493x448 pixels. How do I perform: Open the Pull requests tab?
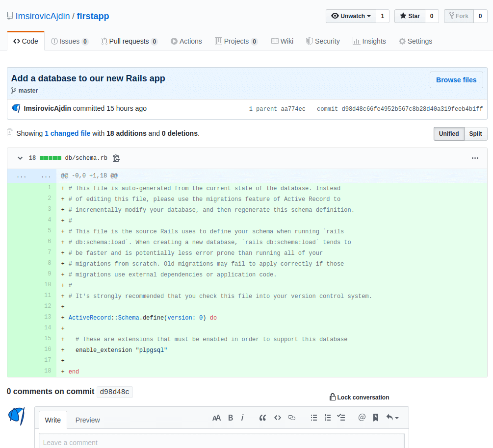[x=129, y=41]
